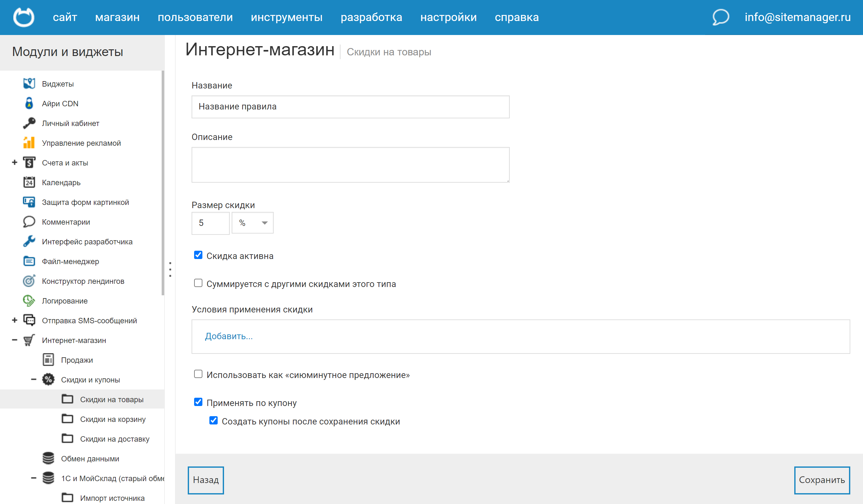
Task: Select the Комментарии speech bubble icon
Action: pyautogui.click(x=29, y=221)
